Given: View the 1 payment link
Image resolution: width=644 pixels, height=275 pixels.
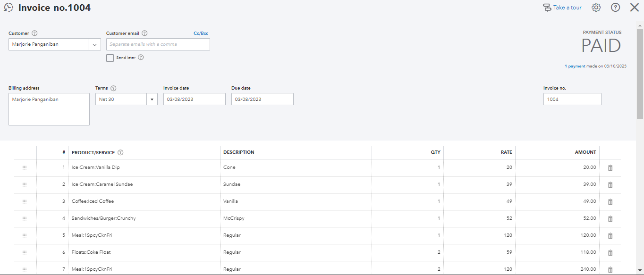Looking at the screenshot, I should (576, 67).
